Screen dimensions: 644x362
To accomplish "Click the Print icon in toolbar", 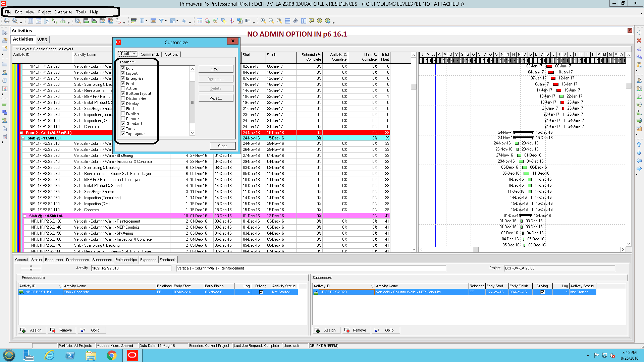I will 7,21.
